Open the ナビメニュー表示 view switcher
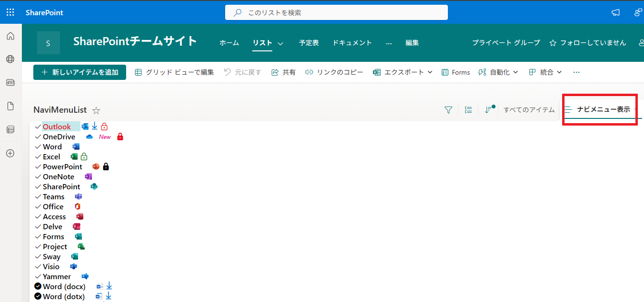The width and height of the screenshot is (644, 302). point(601,109)
